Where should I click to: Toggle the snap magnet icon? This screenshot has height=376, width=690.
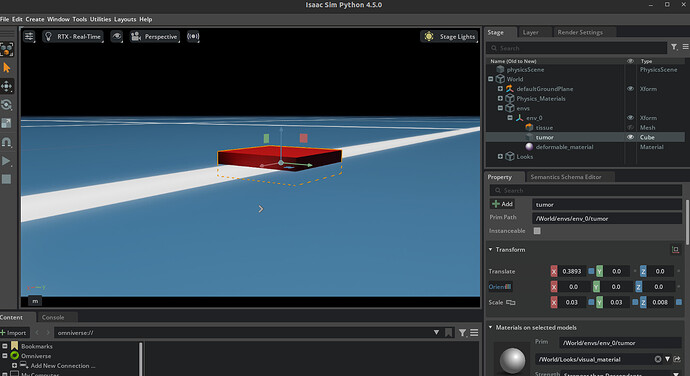click(7, 142)
